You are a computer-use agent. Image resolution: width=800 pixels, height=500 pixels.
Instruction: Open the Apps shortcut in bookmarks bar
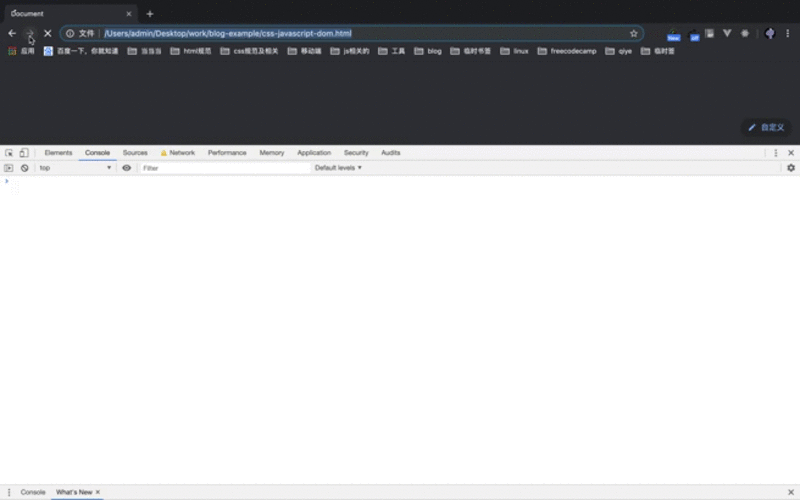point(21,51)
